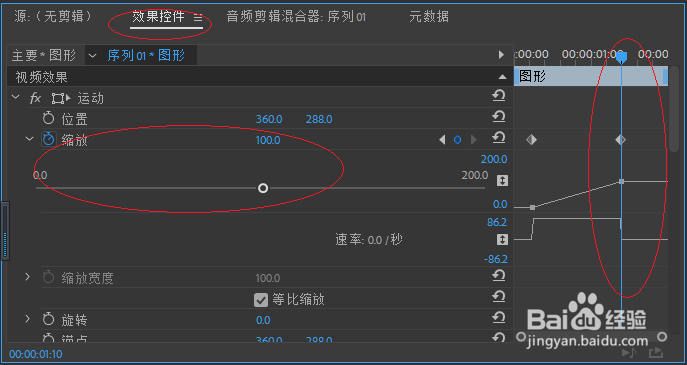The image size is (687, 365).
Task: Open the 效果控件 panel menu icon
Action: [198, 18]
